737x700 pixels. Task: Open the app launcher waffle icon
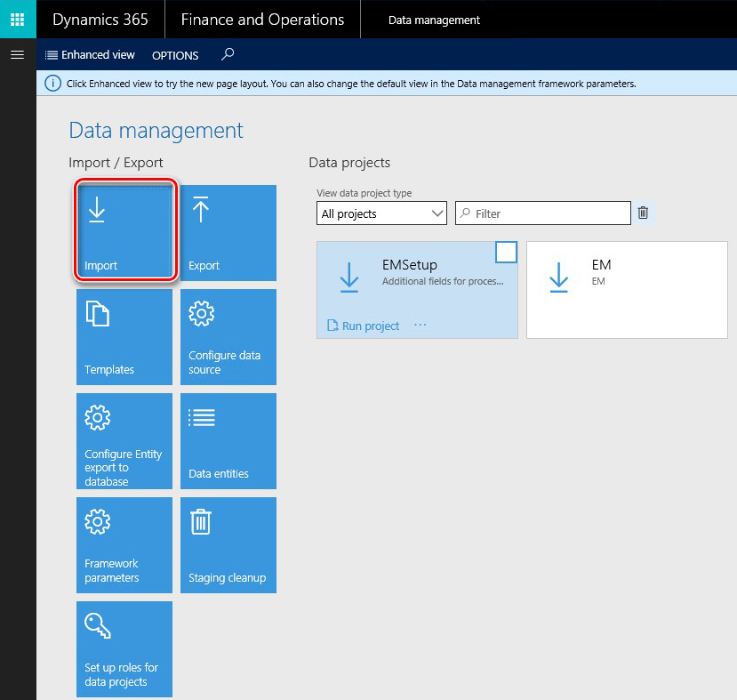point(18,20)
